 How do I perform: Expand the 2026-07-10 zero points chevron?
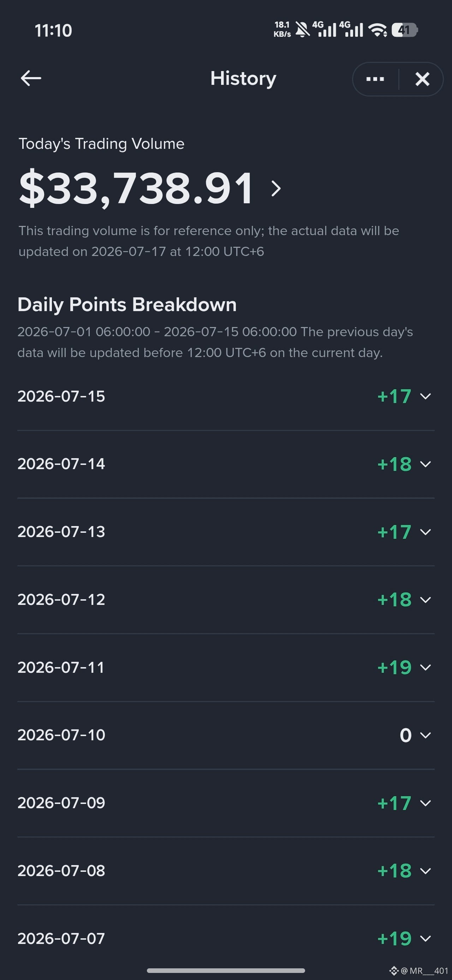tap(426, 735)
